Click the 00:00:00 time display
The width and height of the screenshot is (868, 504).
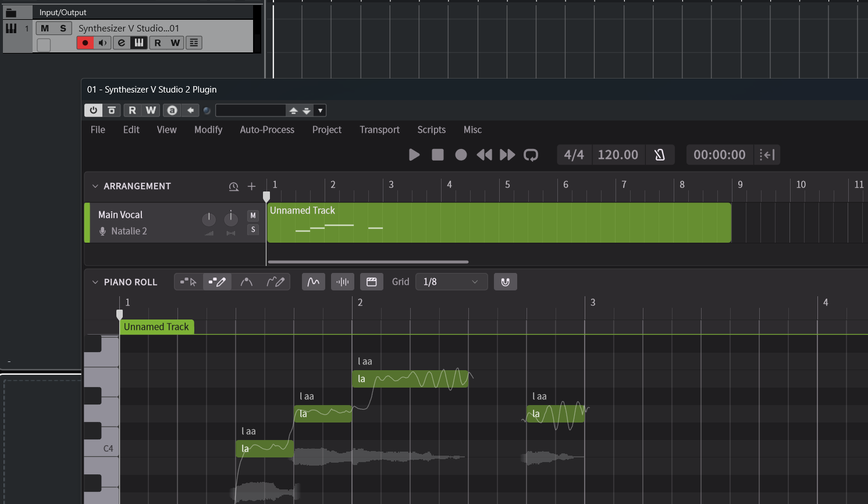point(720,155)
